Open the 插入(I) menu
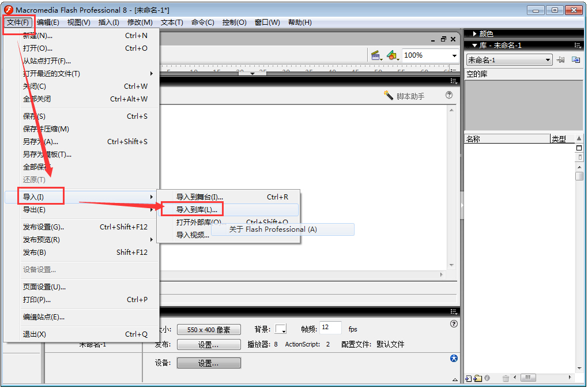The height and width of the screenshot is (388, 588). tap(109, 22)
